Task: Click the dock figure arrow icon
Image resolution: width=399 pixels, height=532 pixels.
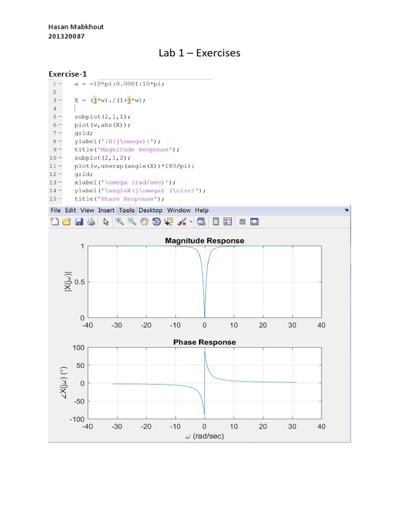Action: 347,210
